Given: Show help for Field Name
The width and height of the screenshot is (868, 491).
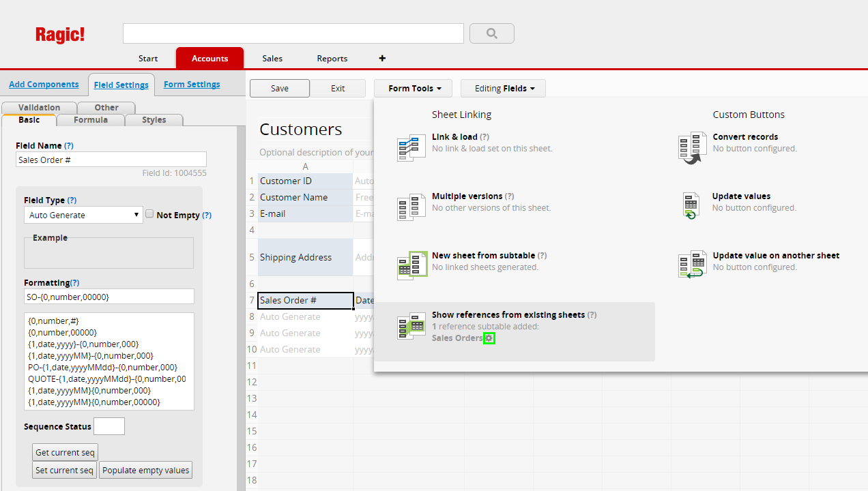Looking at the screenshot, I should pyautogui.click(x=69, y=146).
